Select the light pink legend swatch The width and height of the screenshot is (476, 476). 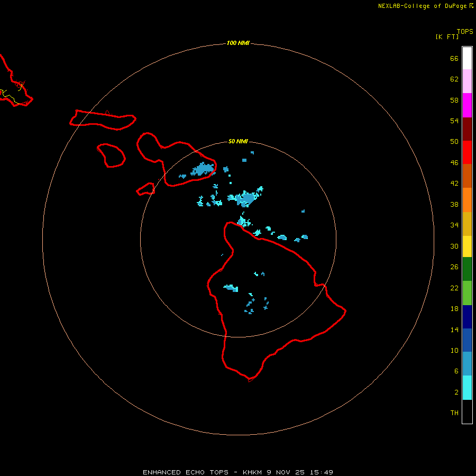pos(467,81)
